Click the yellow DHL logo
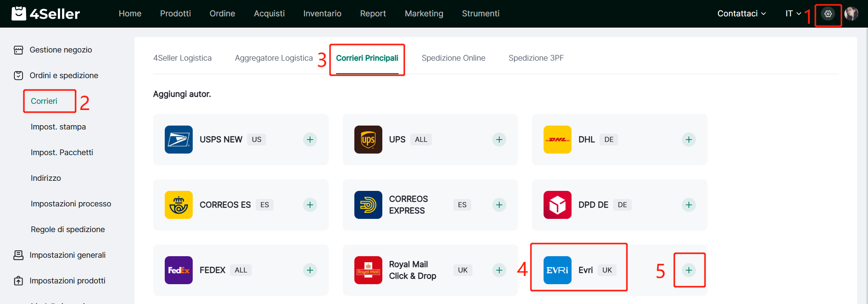The height and width of the screenshot is (304, 868). point(558,140)
